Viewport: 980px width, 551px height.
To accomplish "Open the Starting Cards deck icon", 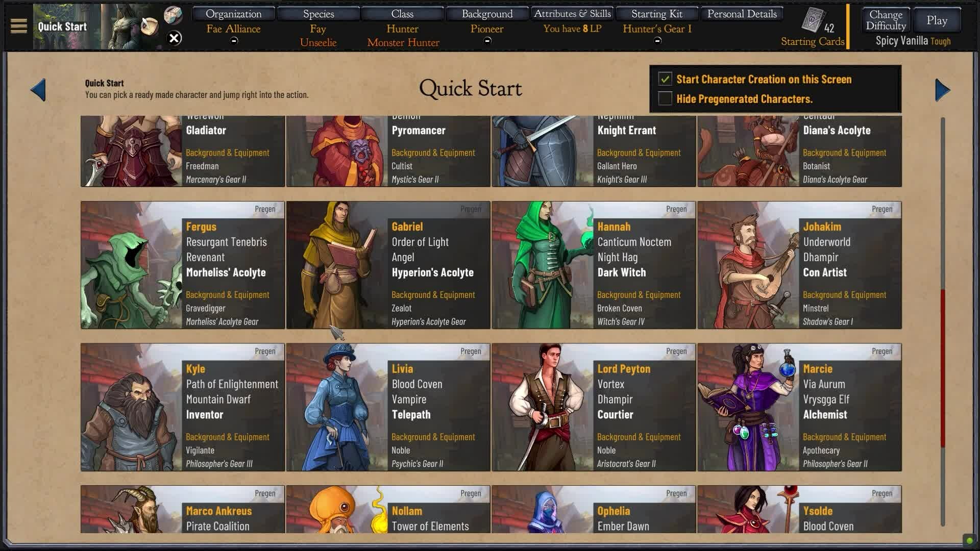I will pyautogui.click(x=812, y=20).
